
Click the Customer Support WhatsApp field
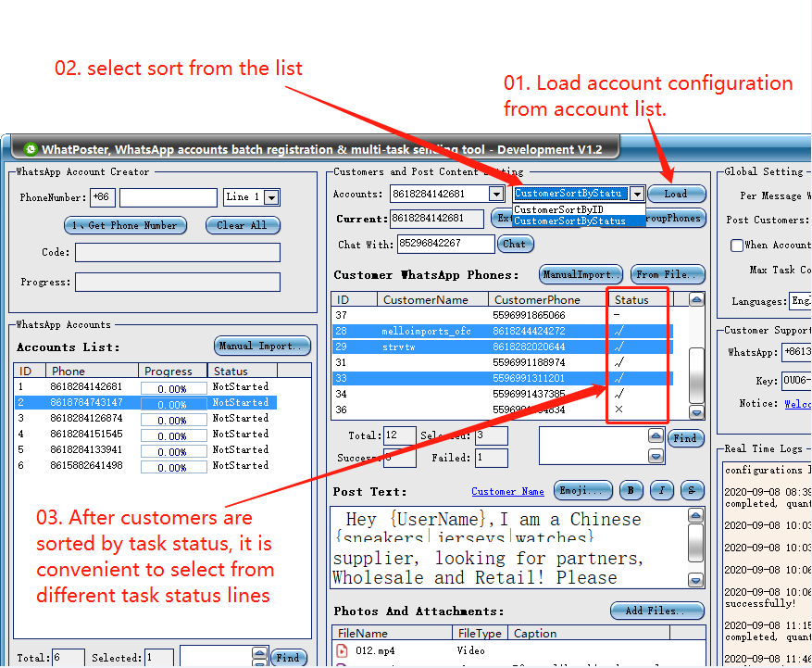pos(796,352)
